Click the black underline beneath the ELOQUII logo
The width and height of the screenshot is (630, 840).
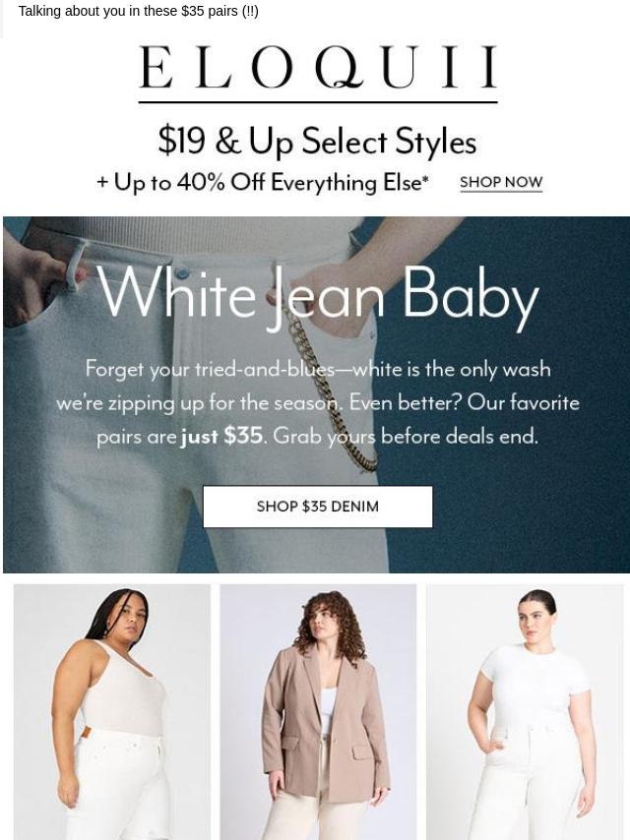[x=318, y=101]
